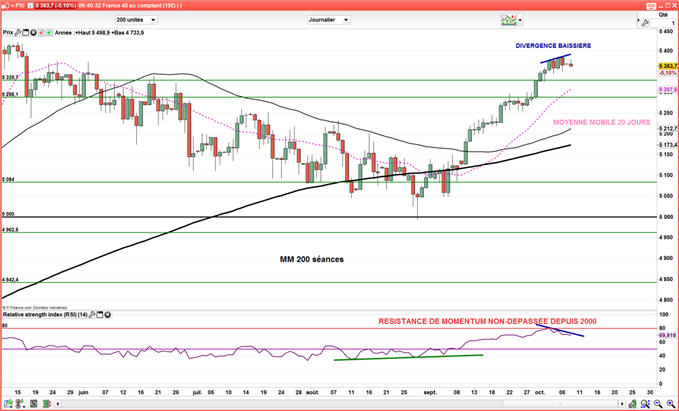Click the 5 307,6 moving average value
679x411 pixels.
coord(668,89)
